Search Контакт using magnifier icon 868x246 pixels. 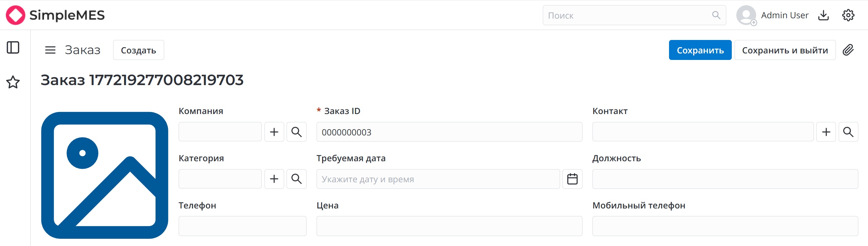[849, 132]
